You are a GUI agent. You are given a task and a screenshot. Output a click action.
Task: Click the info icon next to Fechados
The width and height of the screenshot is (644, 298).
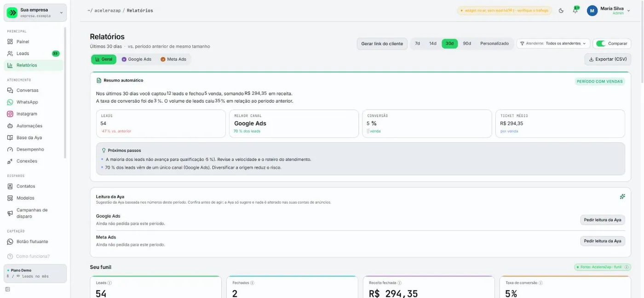point(252,283)
